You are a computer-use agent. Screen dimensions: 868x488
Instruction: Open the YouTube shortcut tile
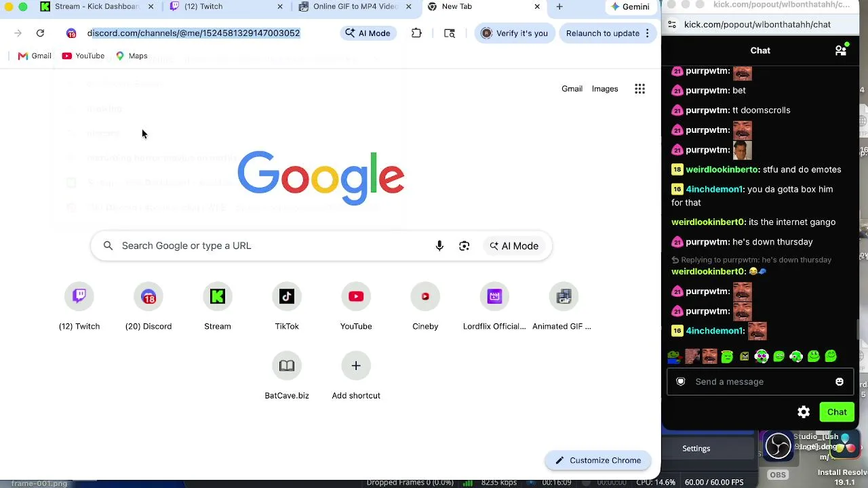coord(356,307)
